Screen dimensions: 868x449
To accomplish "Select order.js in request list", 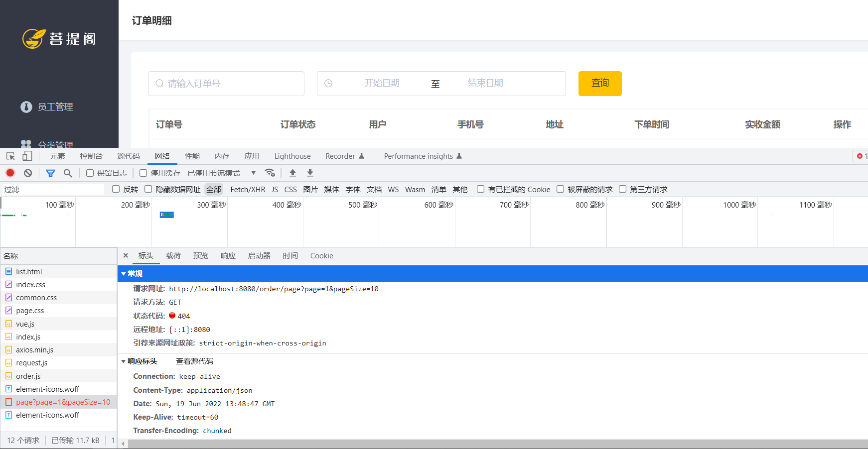I will click(x=58, y=376).
